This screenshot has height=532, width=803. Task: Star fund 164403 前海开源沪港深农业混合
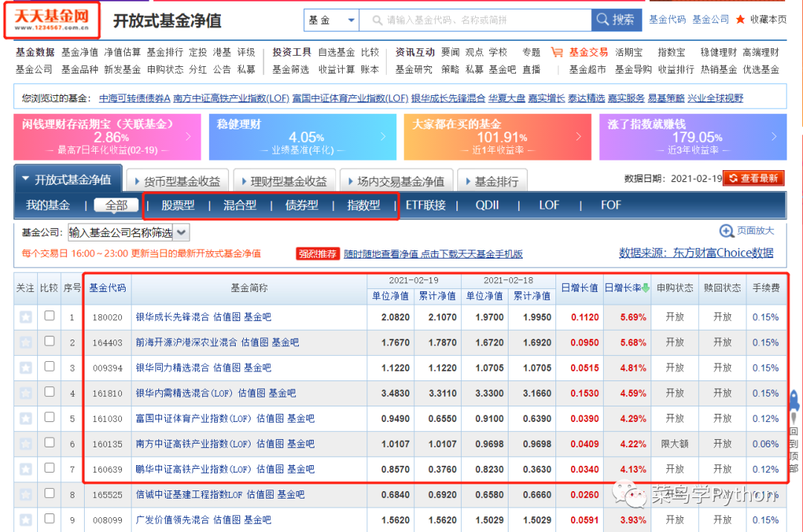[x=25, y=343]
